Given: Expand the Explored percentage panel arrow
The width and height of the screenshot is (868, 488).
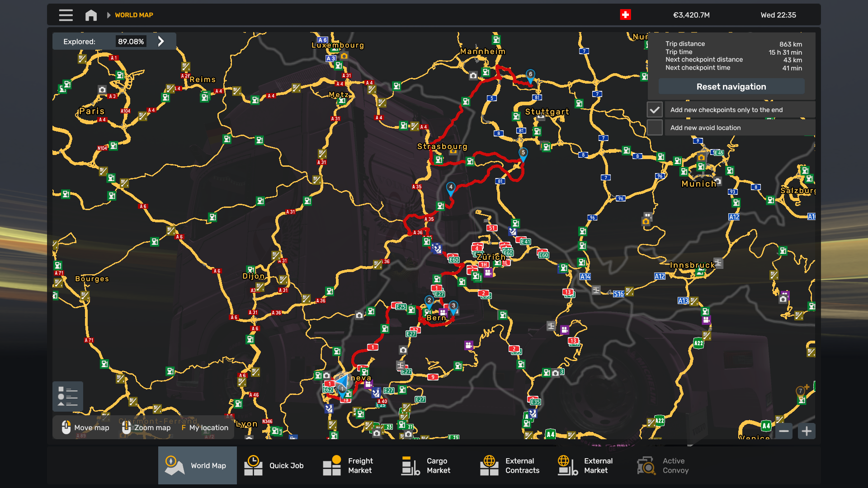Looking at the screenshot, I should click(x=161, y=42).
